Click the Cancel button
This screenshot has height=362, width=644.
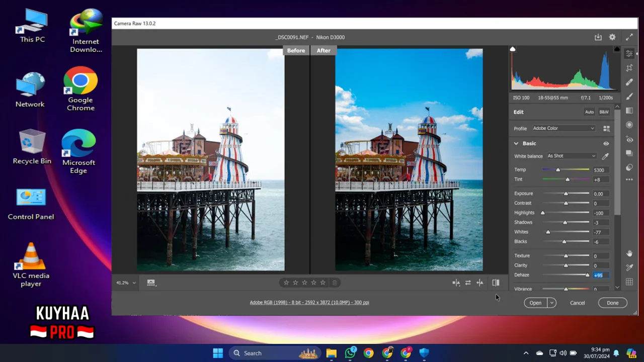click(x=577, y=303)
